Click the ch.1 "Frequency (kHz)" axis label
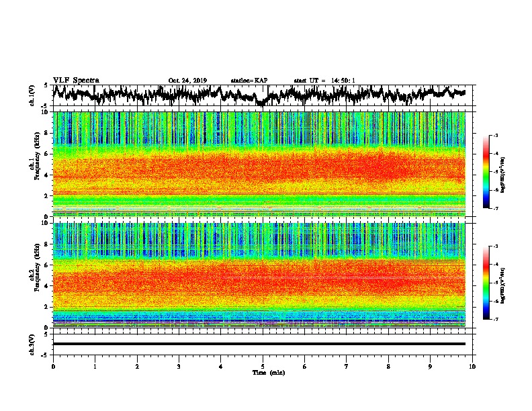Screen dimensions: 532x411 coord(37,156)
